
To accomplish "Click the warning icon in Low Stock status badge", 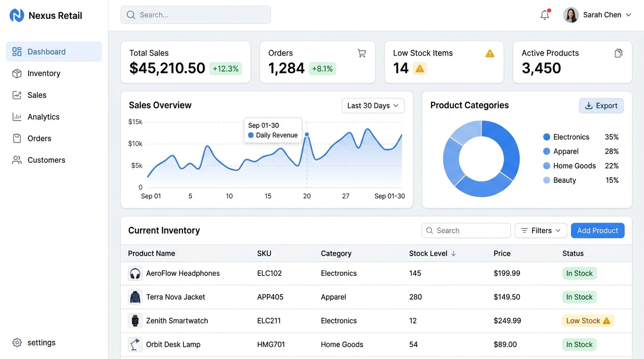I will coord(607,321).
